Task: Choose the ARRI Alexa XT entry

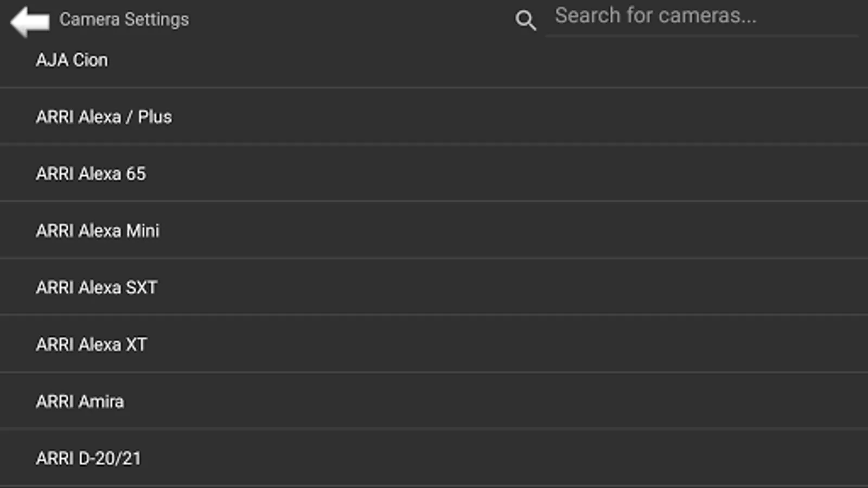Action: pos(434,344)
